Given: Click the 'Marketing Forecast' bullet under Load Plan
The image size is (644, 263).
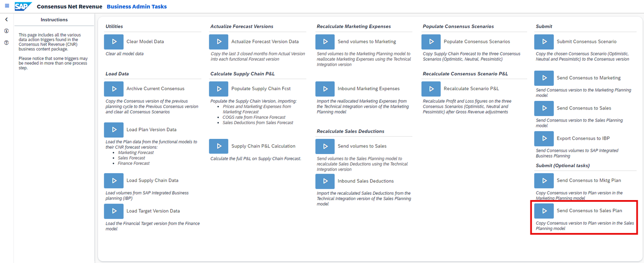Looking at the screenshot, I should [136, 153].
